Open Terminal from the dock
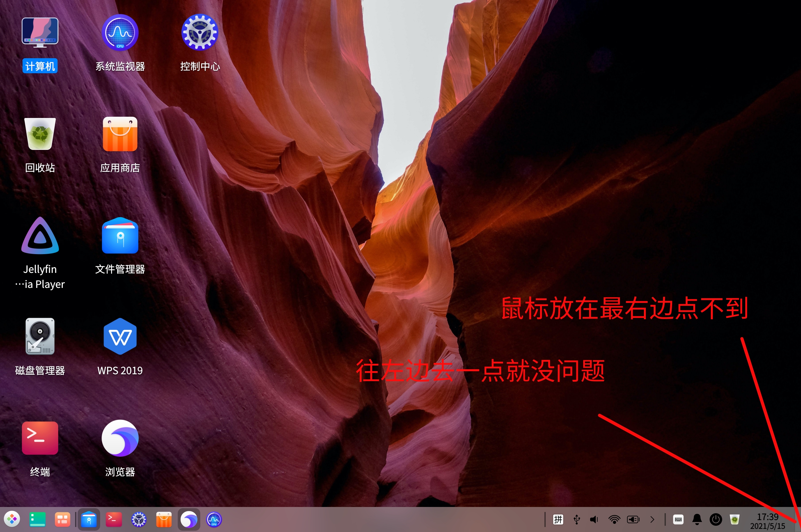Screen dimensions: 801x532 (114, 519)
